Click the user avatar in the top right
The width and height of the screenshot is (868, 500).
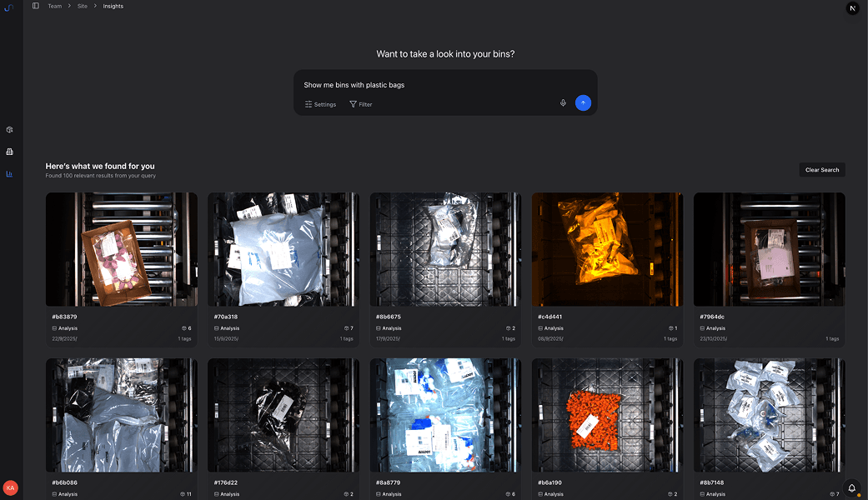pyautogui.click(x=852, y=7)
